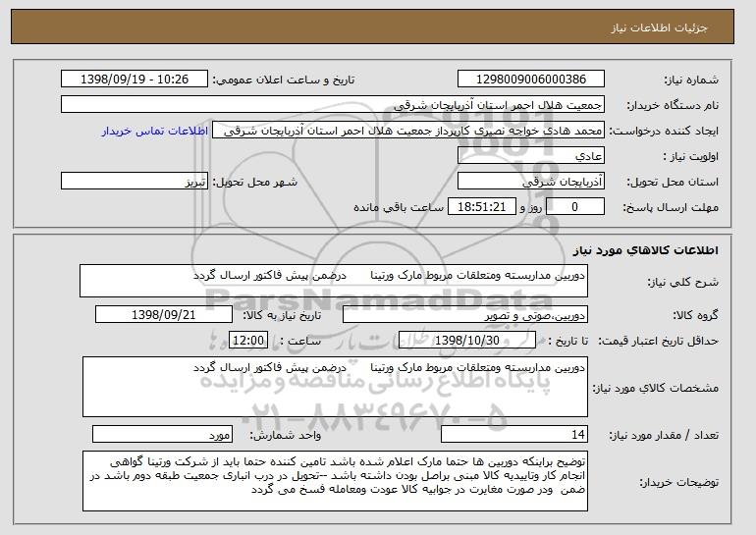Click the حداقل تاریخ اعتبار قیمت label

point(658,342)
